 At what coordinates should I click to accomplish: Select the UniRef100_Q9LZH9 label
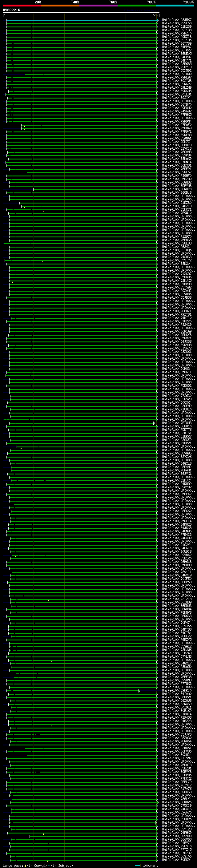pyautogui.click(x=176, y=88)
